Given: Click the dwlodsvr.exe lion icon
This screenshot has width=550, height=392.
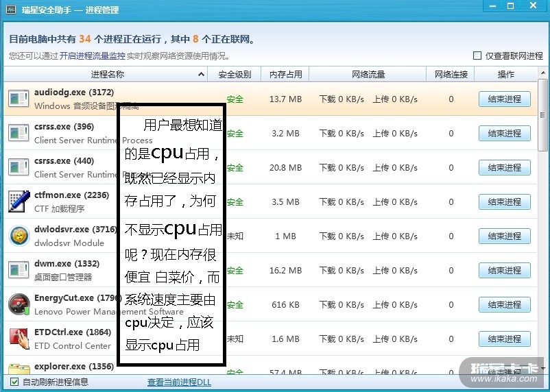Looking at the screenshot, I should tap(19, 236).
